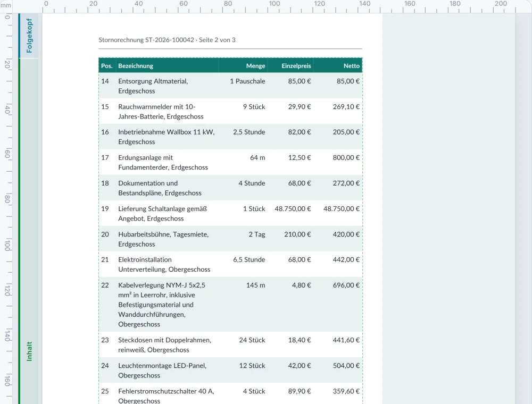Click the 'Netto' column header
Image resolution: width=532 pixels, height=404 pixels.
coord(352,66)
